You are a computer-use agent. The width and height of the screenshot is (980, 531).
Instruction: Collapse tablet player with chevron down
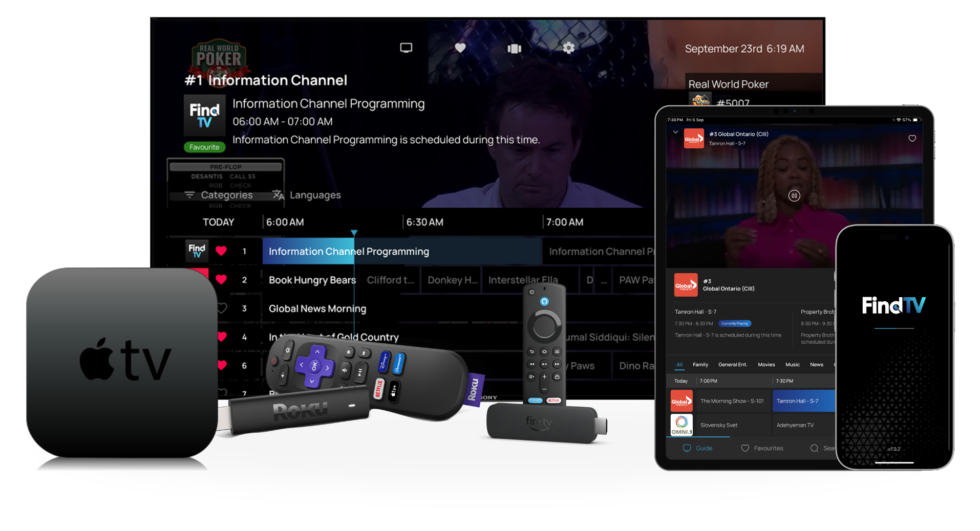click(675, 132)
